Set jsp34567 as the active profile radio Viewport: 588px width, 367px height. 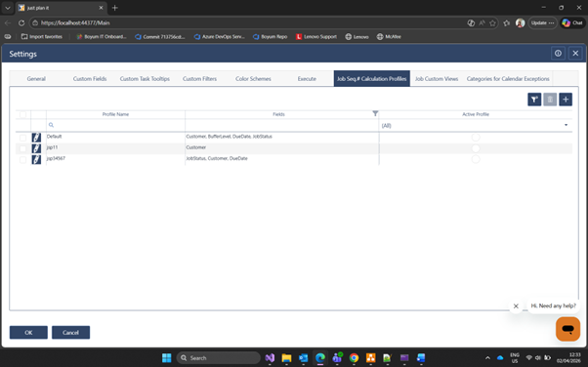(476, 159)
